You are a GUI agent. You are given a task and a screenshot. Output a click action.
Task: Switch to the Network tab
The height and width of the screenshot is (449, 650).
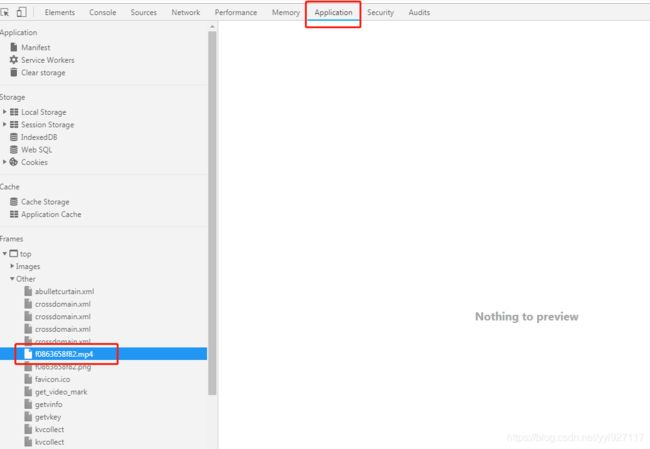tap(185, 12)
